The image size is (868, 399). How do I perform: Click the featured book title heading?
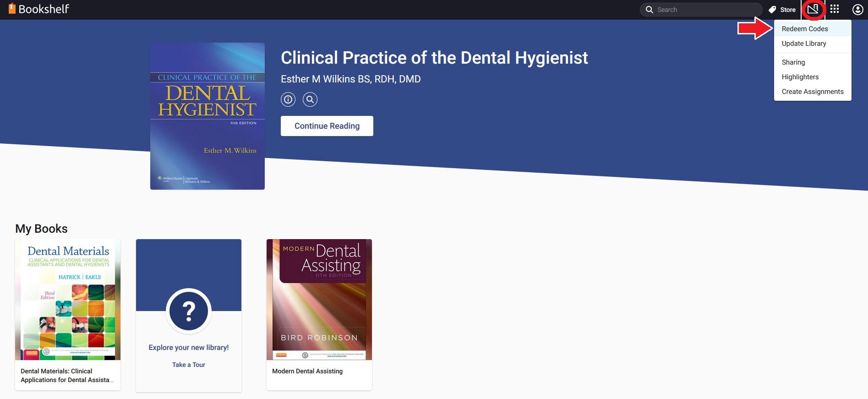coord(434,58)
